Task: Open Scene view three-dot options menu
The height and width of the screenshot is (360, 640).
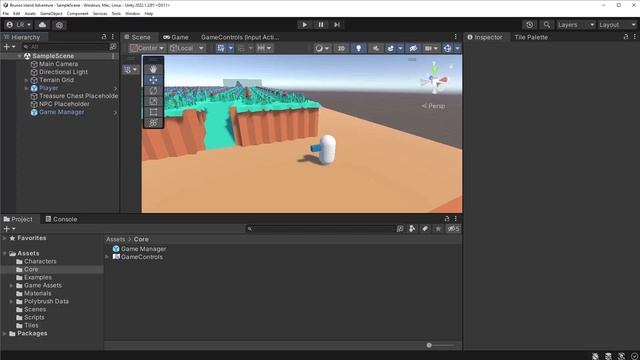Action: (456, 37)
